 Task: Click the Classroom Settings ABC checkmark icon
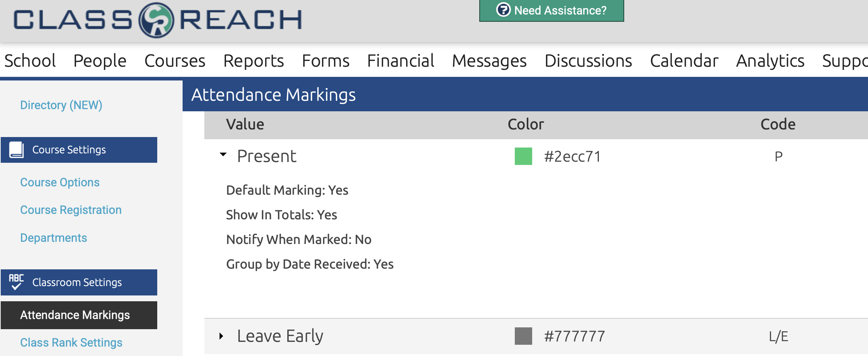point(16,282)
